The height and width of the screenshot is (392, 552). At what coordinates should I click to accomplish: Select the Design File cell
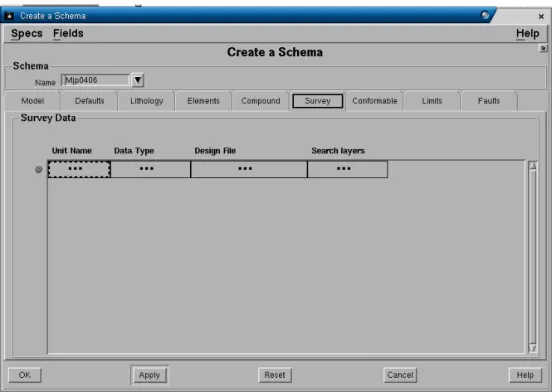(x=249, y=169)
